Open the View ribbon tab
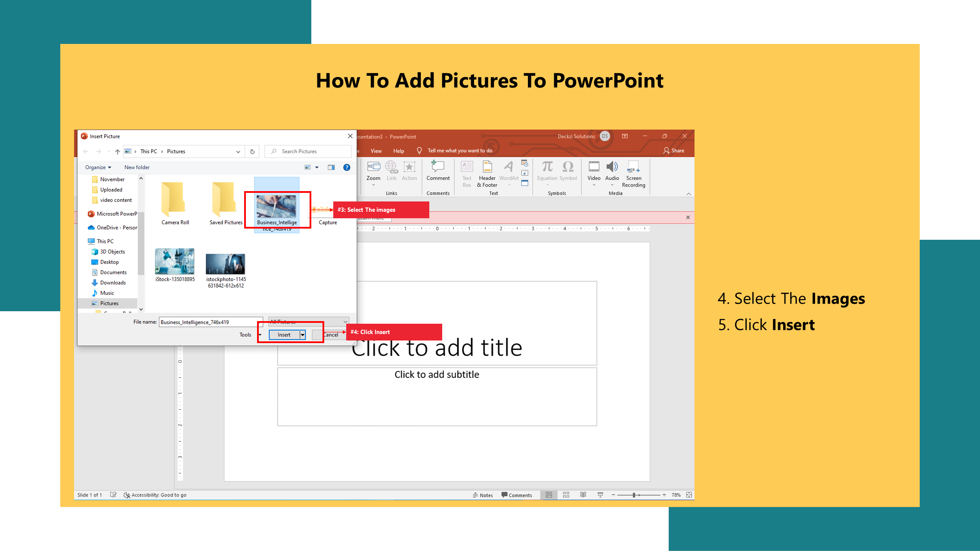Screen dimensions: 980x551 point(376,151)
